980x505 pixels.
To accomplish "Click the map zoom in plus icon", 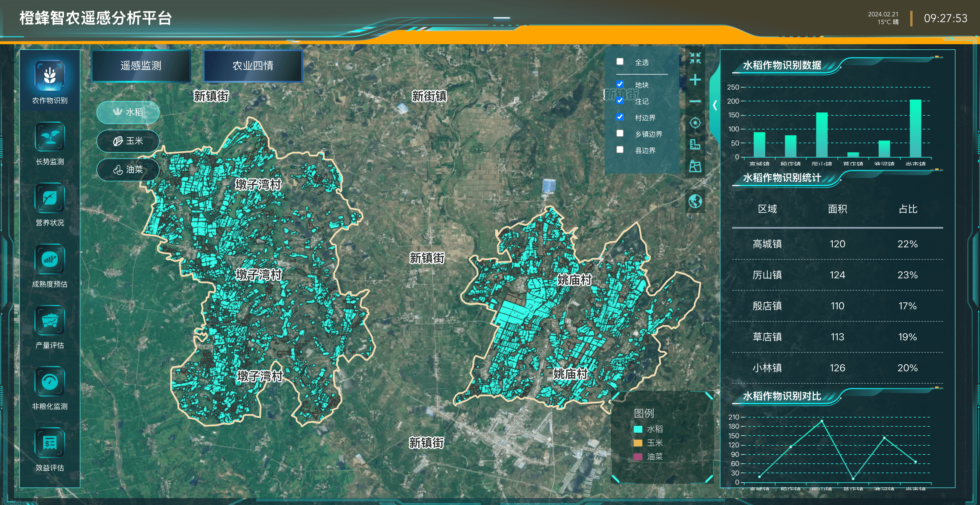I will [695, 80].
